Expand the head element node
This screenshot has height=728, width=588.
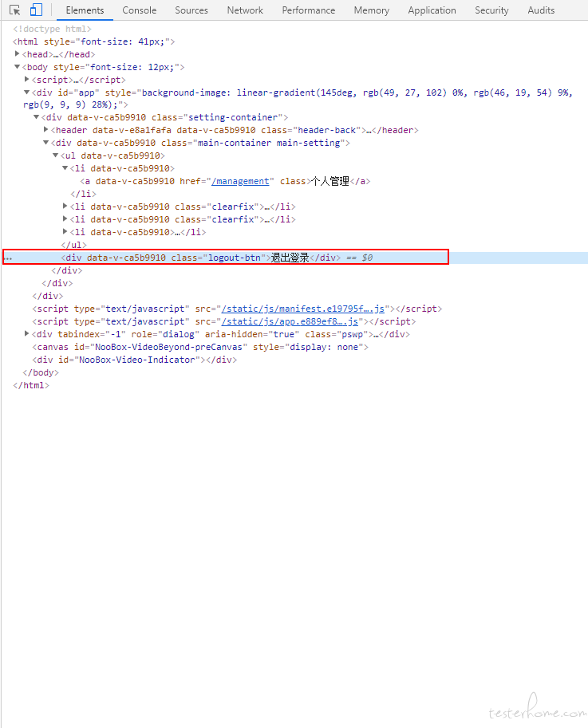[18, 54]
